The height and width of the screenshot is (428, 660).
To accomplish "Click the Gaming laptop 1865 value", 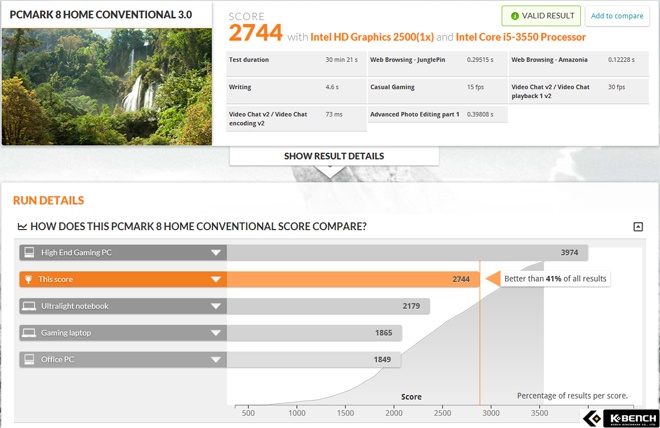I will click(383, 333).
